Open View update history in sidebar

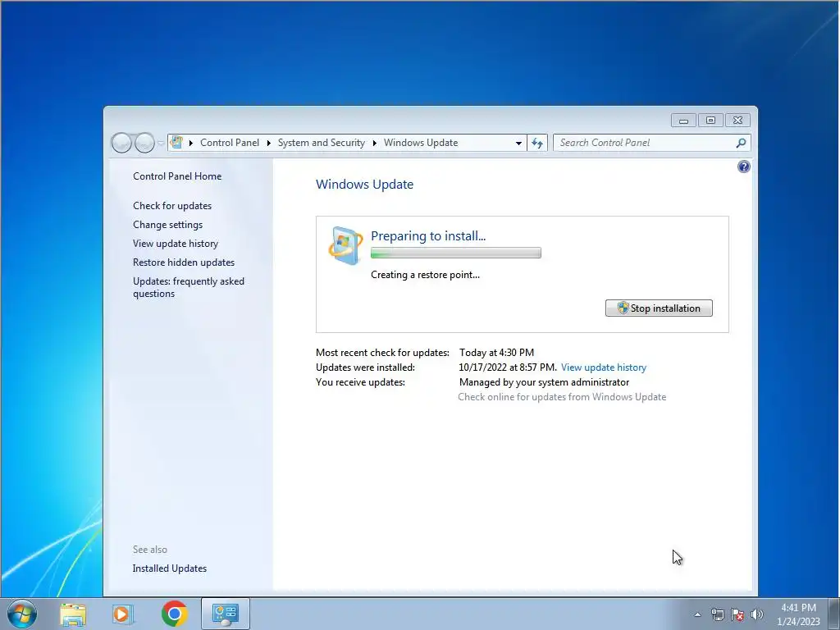coord(176,243)
